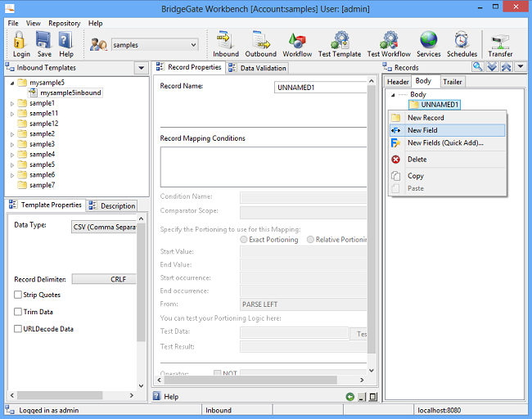Viewport: 532px width, 419px height.
Task: Enable the URLDecode Data checkbox
Action: [x=18, y=328]
